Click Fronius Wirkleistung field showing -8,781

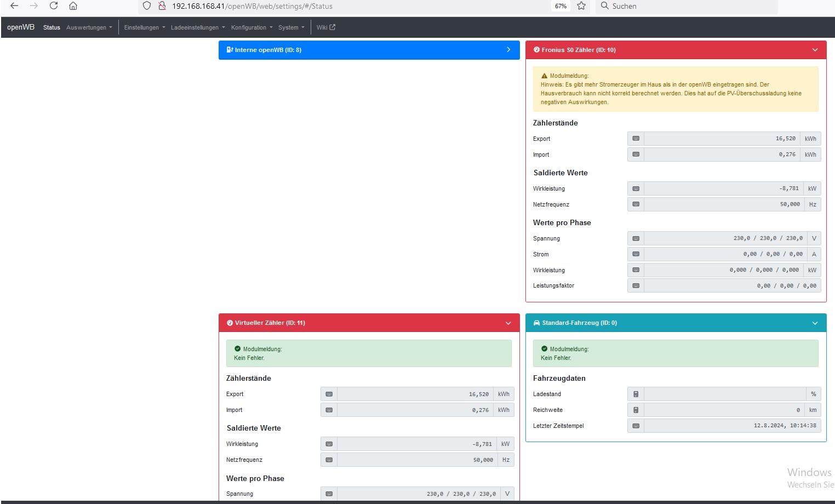pos(724,188)
